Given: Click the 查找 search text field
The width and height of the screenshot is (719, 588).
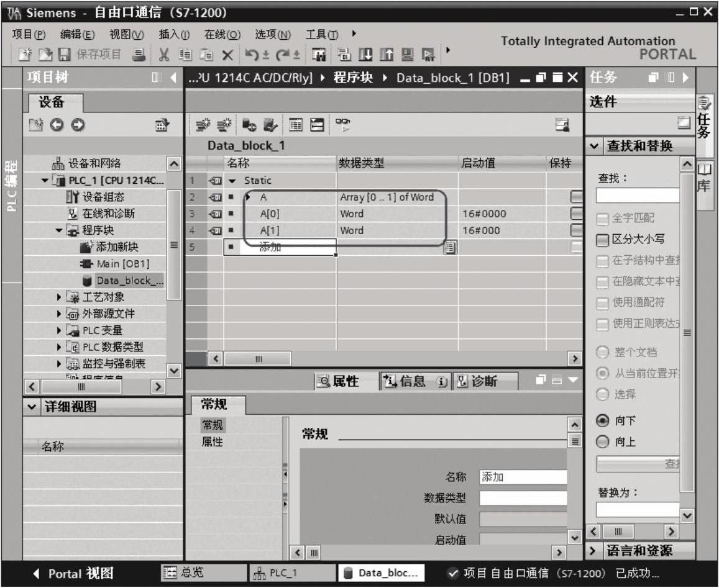Looking at the screenshot, I should 638,195.
